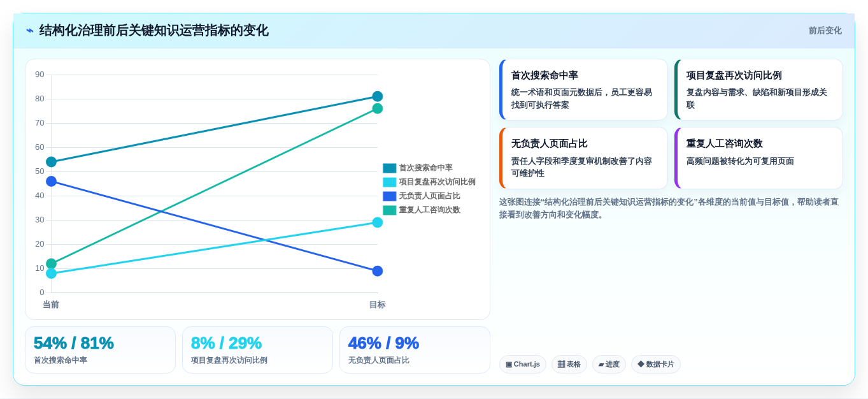This screenshot has width=868, height=399.
Task: Click the 当前 x-axis label
Action: pos(51,305)
